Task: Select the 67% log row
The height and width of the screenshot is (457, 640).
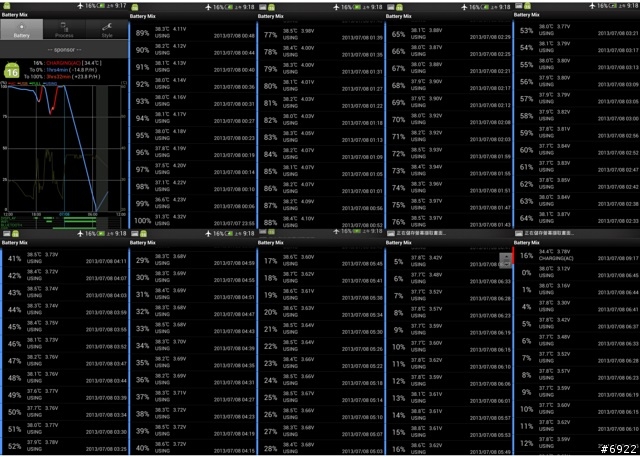Action: (449, 68)
